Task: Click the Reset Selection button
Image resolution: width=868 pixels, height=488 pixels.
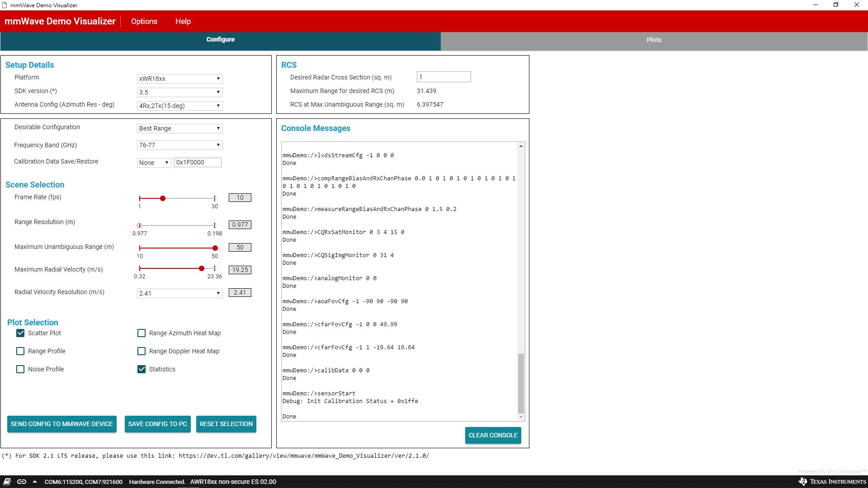Action: pyautogui.click(x=226, y=424)
